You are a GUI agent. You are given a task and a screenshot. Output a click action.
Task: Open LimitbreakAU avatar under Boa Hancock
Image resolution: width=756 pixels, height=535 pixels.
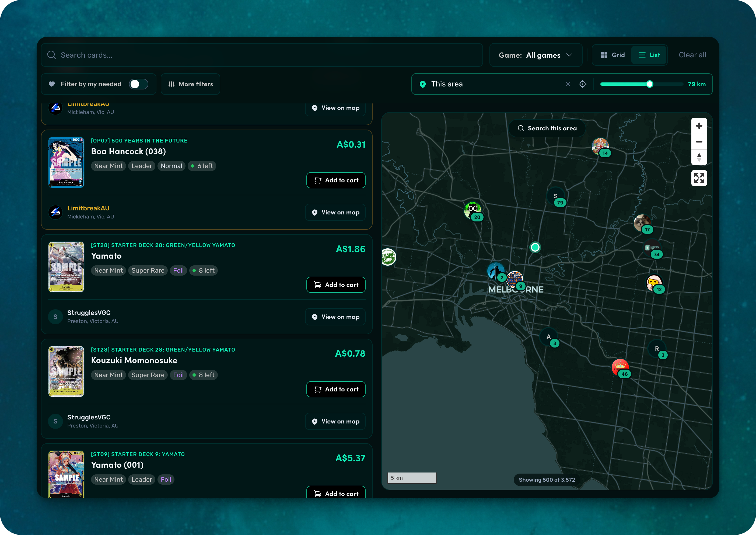tap(55, 212)
